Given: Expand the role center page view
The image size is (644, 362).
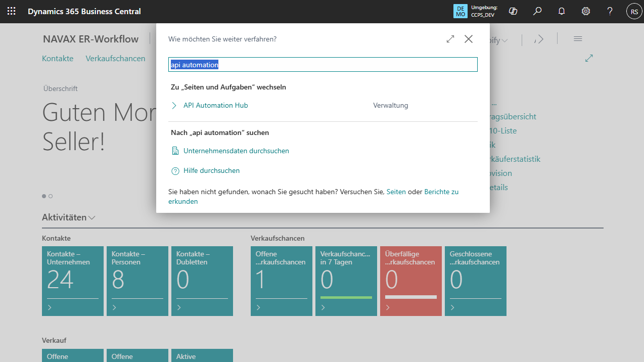Looking at the screenshot, I should [589, 58].
